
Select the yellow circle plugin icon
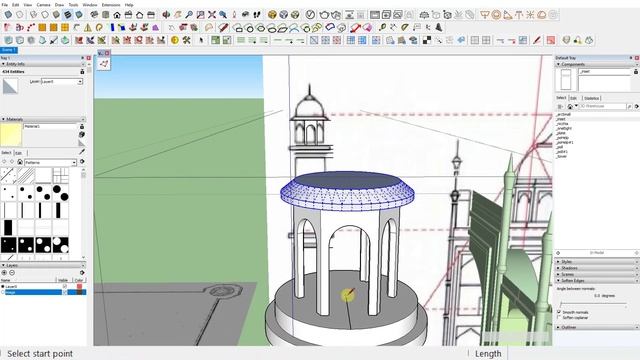tap(175, 40)
